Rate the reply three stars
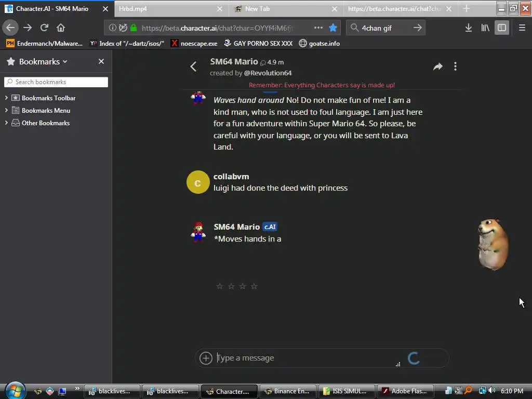Viewport: 532px width, 399px height. pos(243,286)
